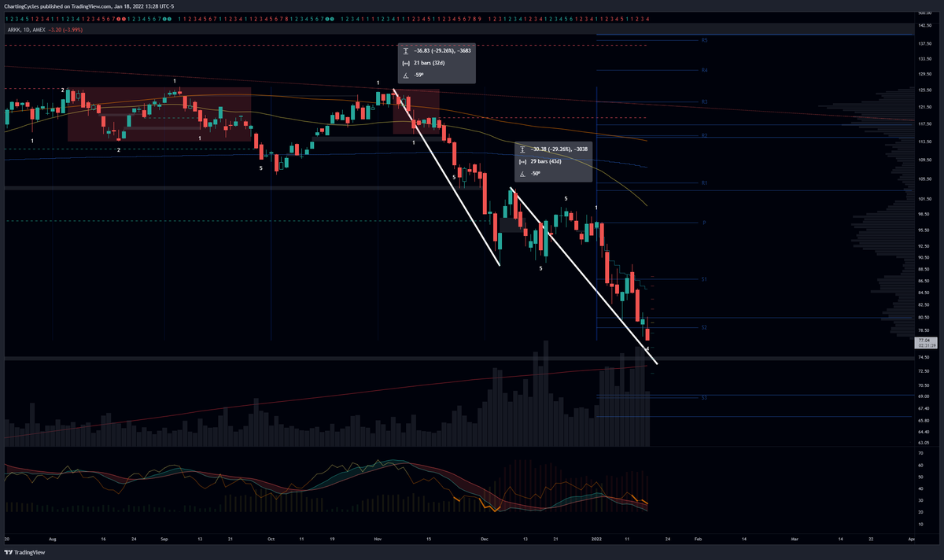Open the AMEX exchange selector in the legend
The width and height of the screenshot is (944, 560).
tap(39, 31)
